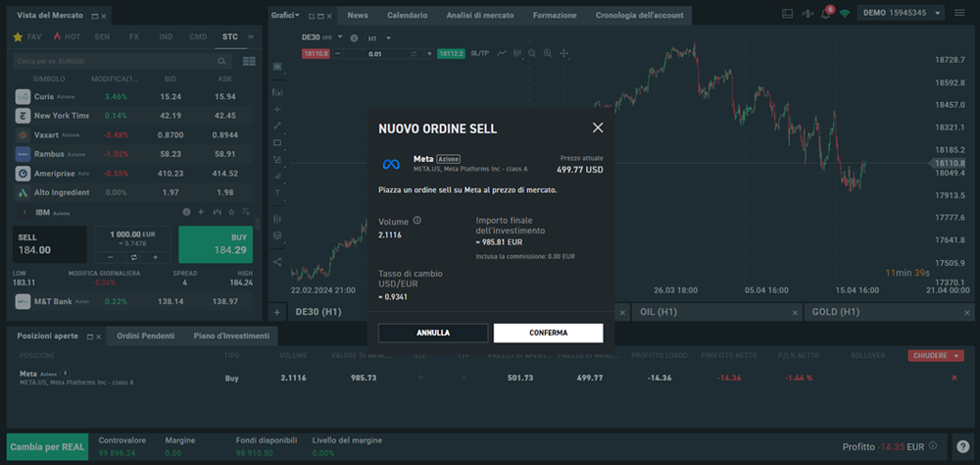Add a new chart tab with plus
Image resolution: width=980 pixels, height=465 pixels.
click(x=277, y=312)
